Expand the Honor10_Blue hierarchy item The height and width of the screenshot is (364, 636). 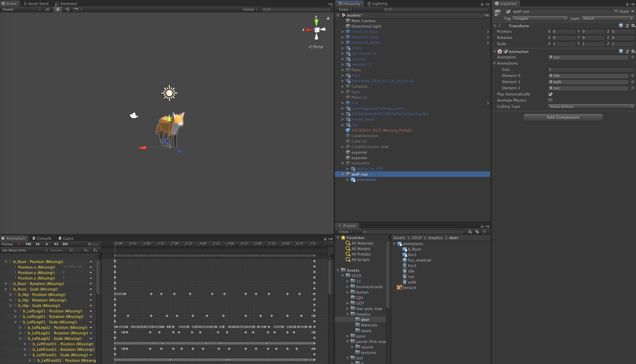[343, 32]
